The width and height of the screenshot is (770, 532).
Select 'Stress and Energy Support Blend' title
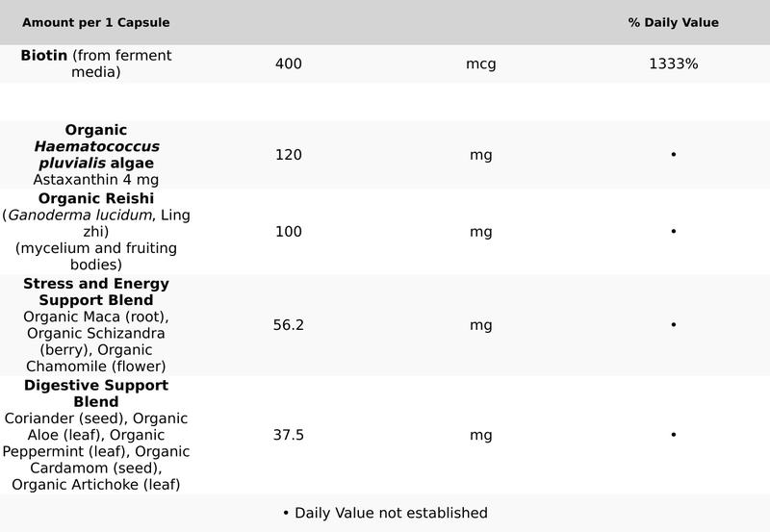pyautogui.click(x=96, y=291)
